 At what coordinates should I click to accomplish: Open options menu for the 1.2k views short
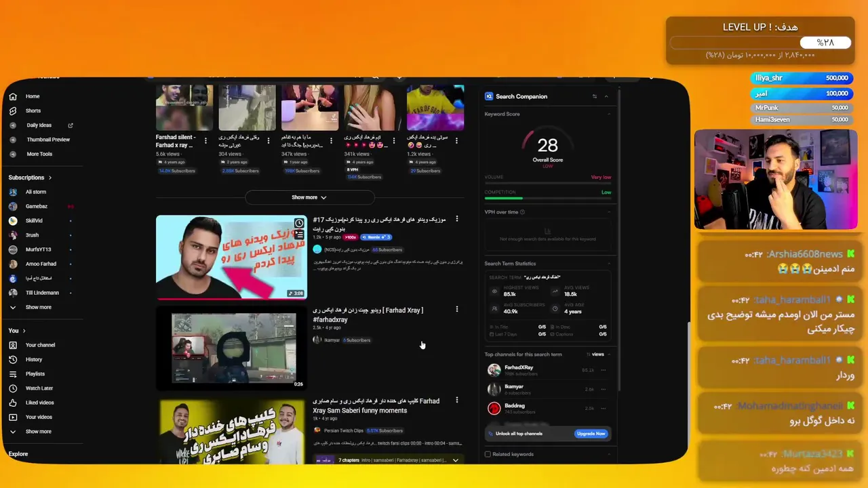[456, 140]
